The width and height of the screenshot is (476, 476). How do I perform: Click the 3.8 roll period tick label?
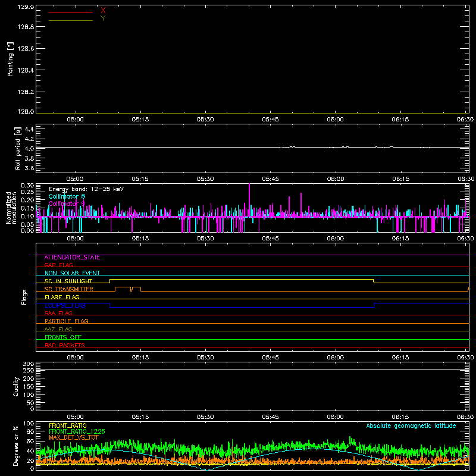pos(29,158)
